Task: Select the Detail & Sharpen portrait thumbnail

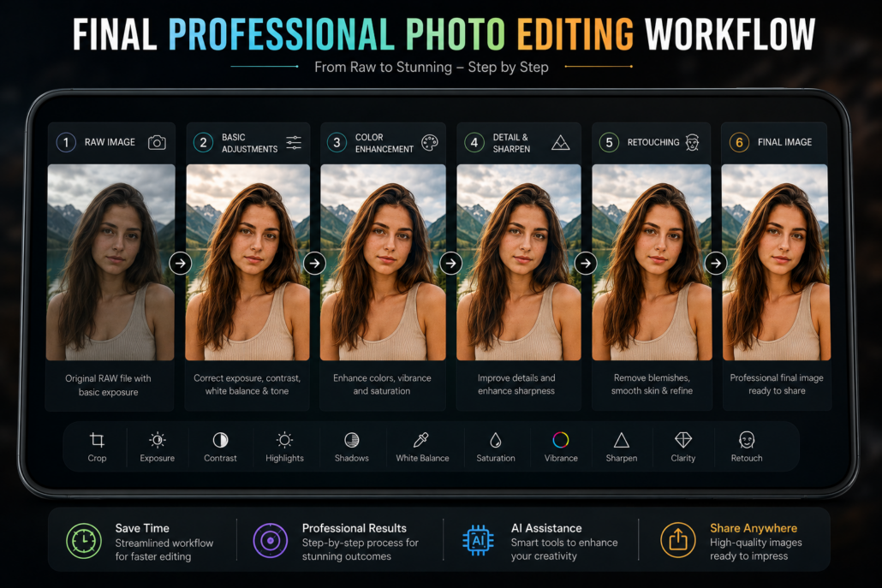Action: tap(519, 262)
